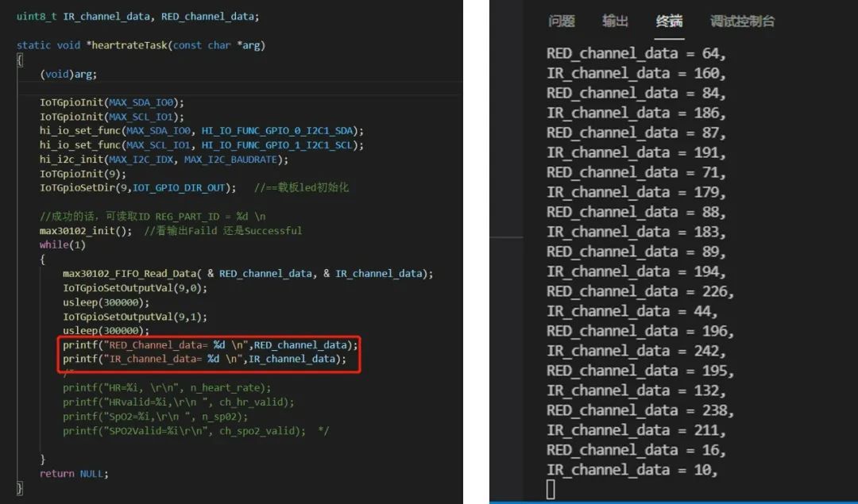Click terminal line 'RED_channel_data = 64,'
The width and height of the screenshot is (858, 504).
tap(636, 53)
